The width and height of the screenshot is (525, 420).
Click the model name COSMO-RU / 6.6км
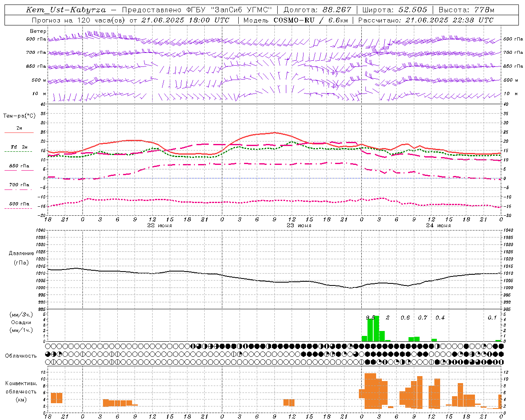311,20
